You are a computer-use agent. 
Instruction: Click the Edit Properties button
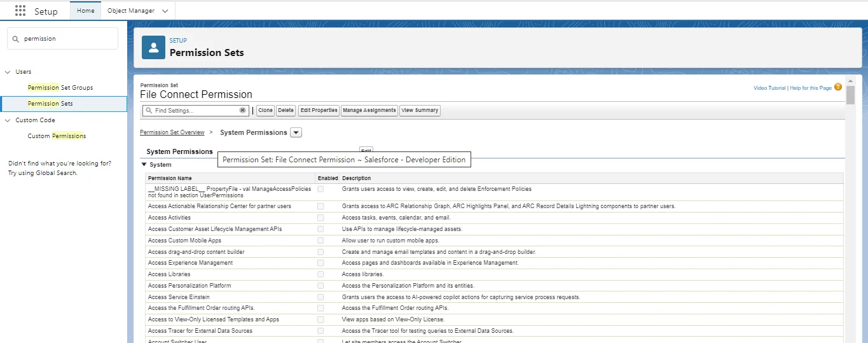319,111
